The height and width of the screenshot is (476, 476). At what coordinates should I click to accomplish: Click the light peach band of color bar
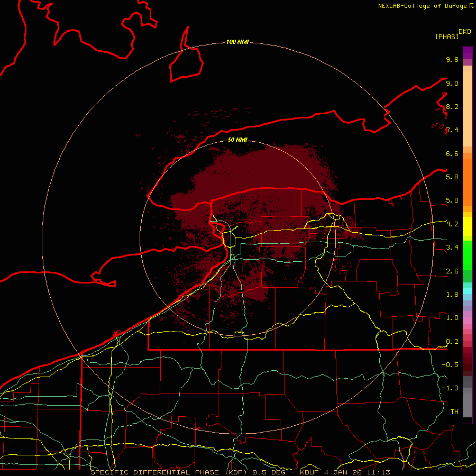[x=467, y=109]
